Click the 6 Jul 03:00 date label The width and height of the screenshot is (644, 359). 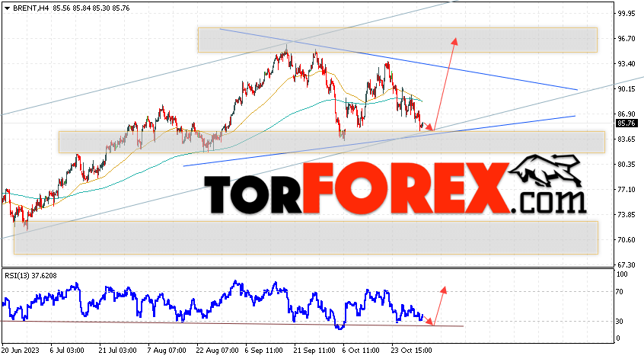(x=67, y=351)
